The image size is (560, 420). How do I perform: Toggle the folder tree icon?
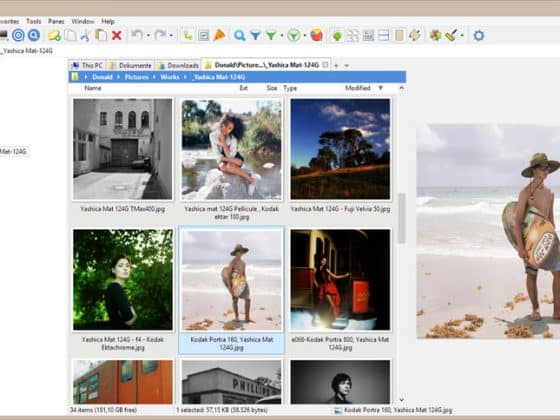(x=188, y=35)
